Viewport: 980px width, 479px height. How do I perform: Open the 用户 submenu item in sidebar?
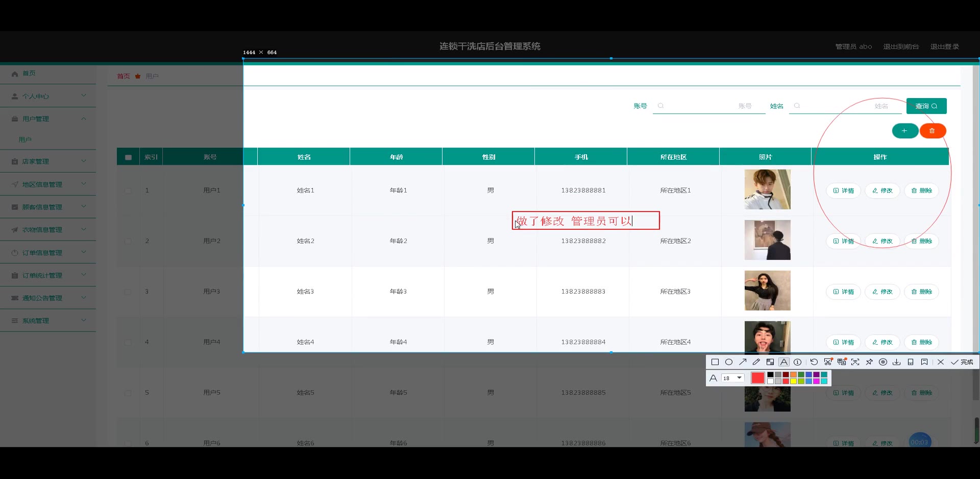click(48, 139)
